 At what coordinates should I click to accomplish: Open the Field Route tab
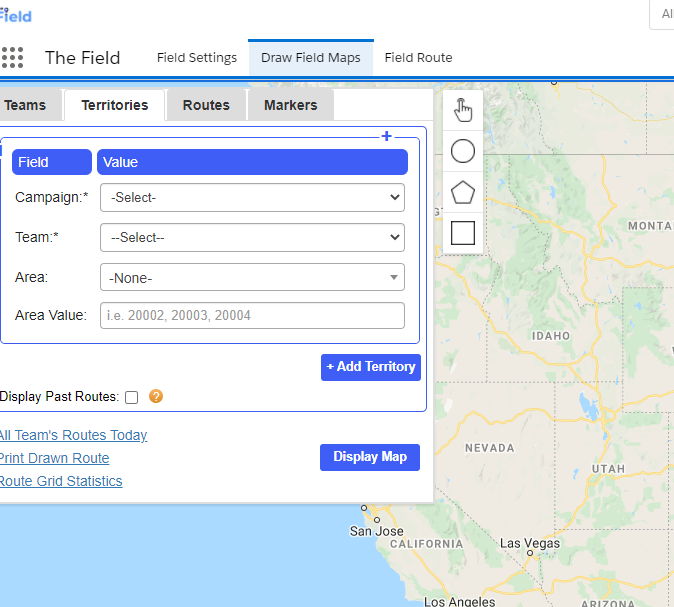pyautogui.click(x=418, y=58)
